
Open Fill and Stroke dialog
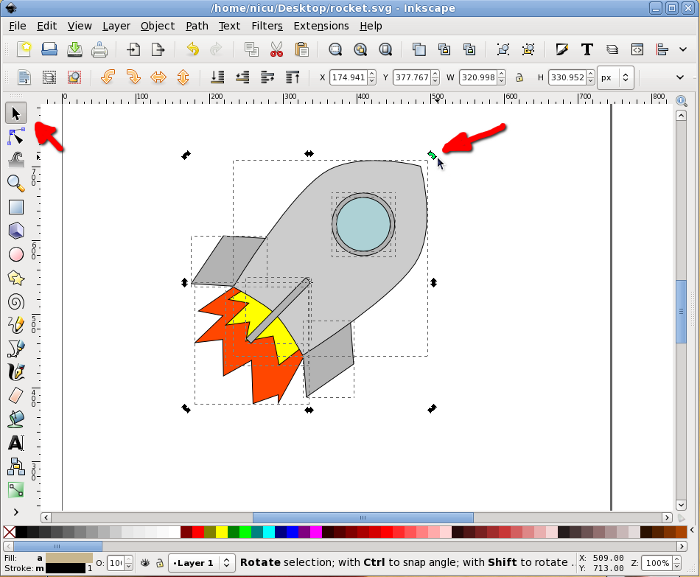click(x=562, y=49)
